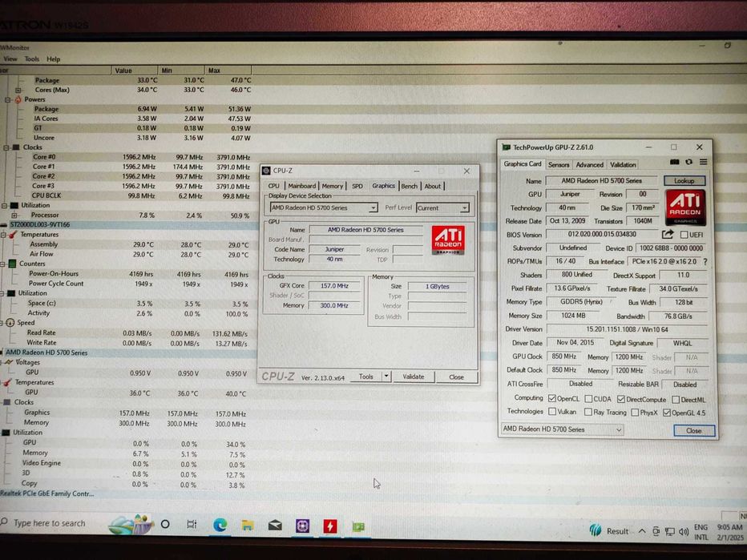Switch to Sensors tab in GPU-Z
This screenshot has width=747, height=560.
(x=559, y=165)
